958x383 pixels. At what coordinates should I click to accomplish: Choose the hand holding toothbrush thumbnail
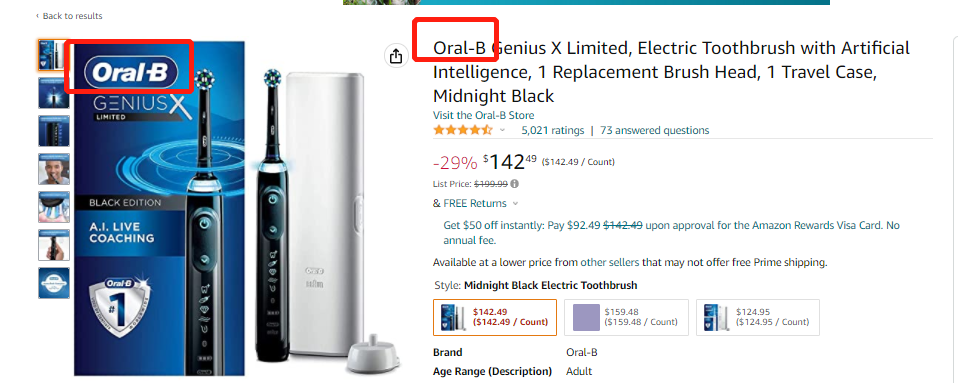[54, 244]
